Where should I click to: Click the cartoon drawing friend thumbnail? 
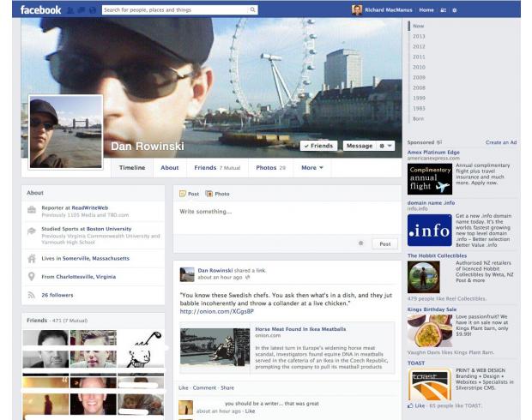click(141, 349)
